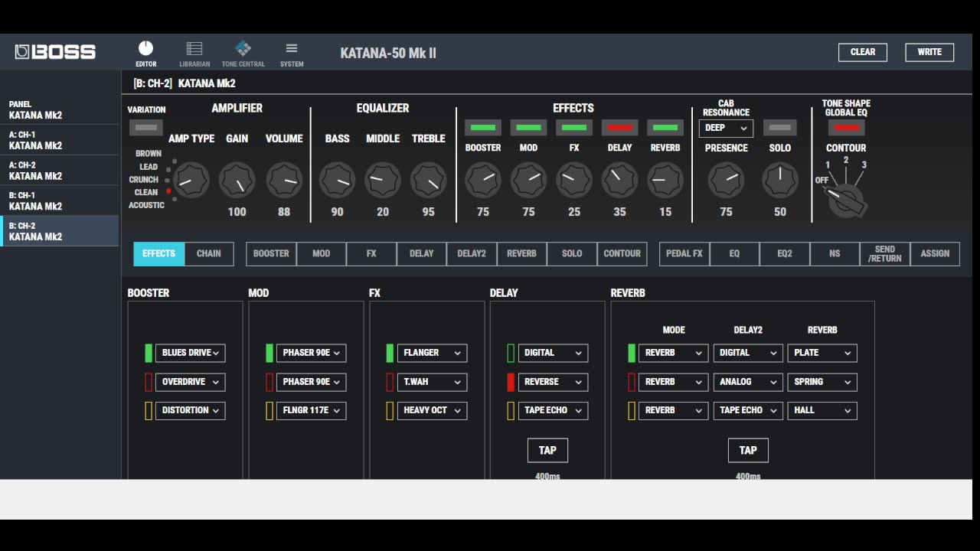
Task: Open the EQ2 tab
Action: coord(785,253)
